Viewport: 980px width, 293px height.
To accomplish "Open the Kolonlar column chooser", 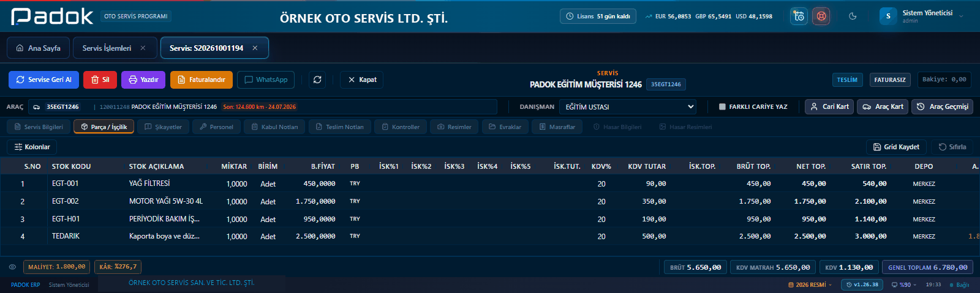I will coord(32,147).
